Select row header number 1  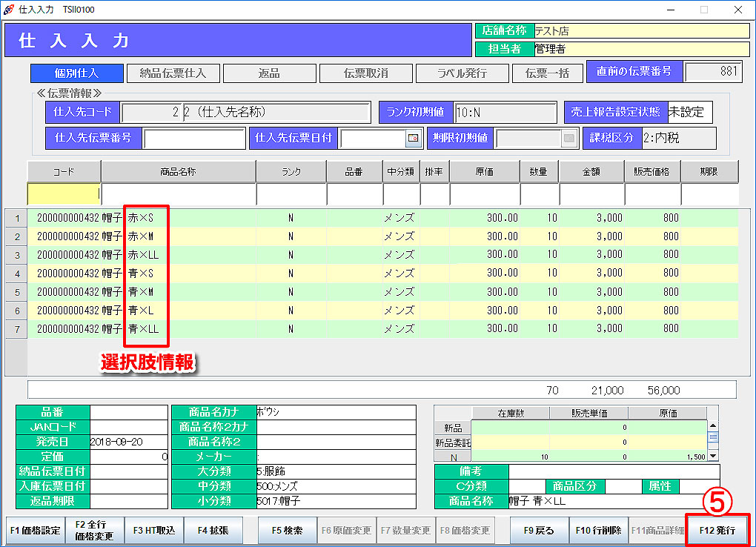[16, 218]
